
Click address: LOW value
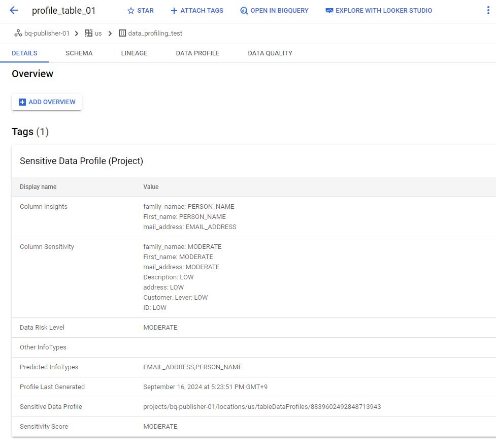pos(163,287)
